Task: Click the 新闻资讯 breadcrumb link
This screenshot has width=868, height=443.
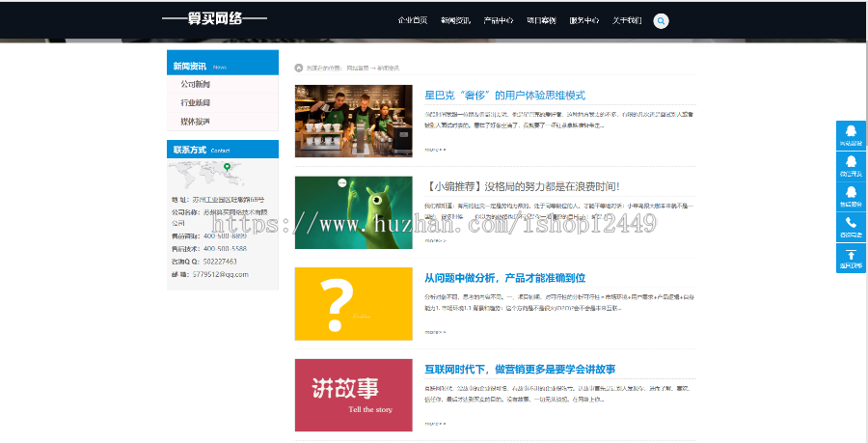Action: tap(388, 69)
